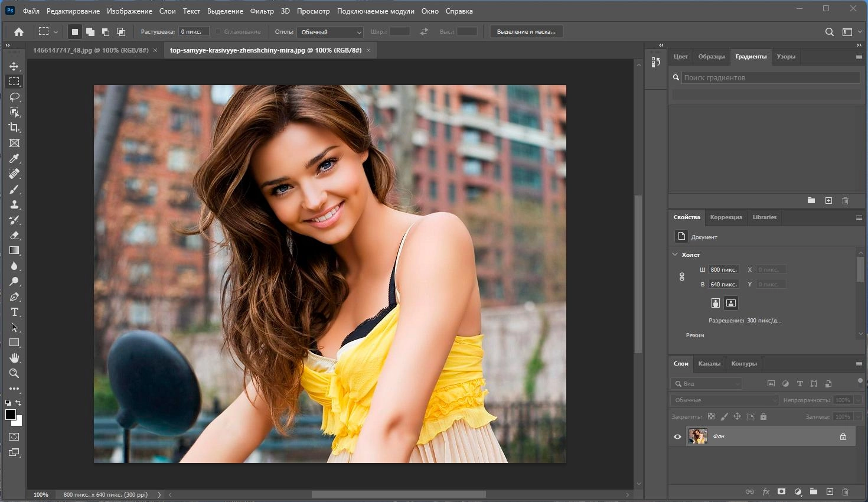868x502 pixels.
Task: Open the Gradients panel flyout menu
Action: click(859, 57)
